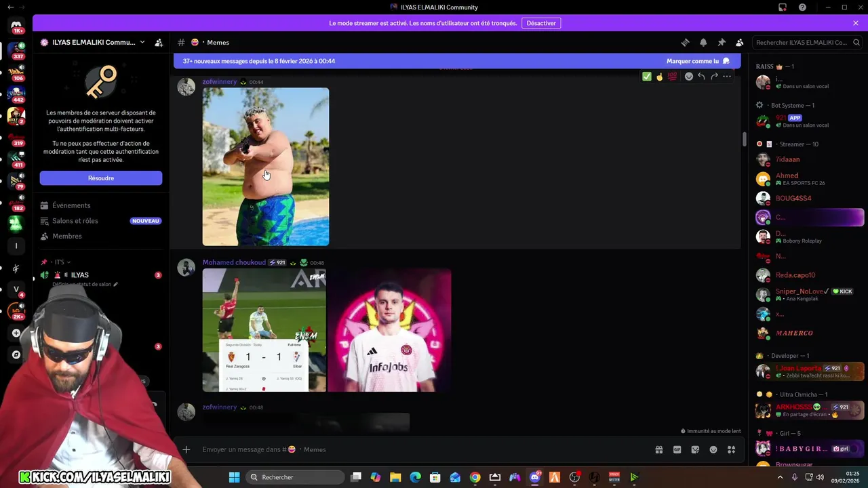Forward zofwinnery's message
Viewport: 868px width, 488px height.
[714, 77]
